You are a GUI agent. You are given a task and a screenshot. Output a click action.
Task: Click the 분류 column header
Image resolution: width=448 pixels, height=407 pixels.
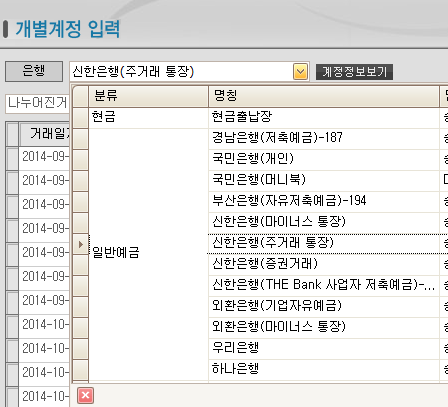[x=148, y=96]
